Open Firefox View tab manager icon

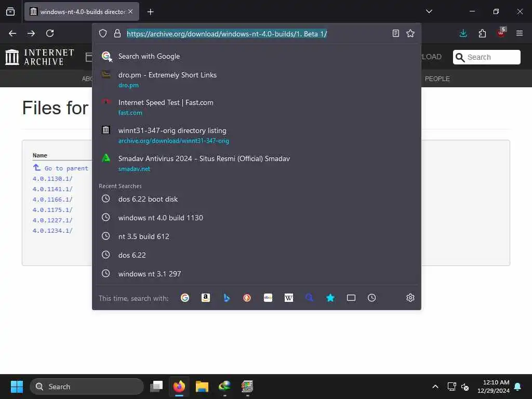pyautogui.click(x=10, y=11)
